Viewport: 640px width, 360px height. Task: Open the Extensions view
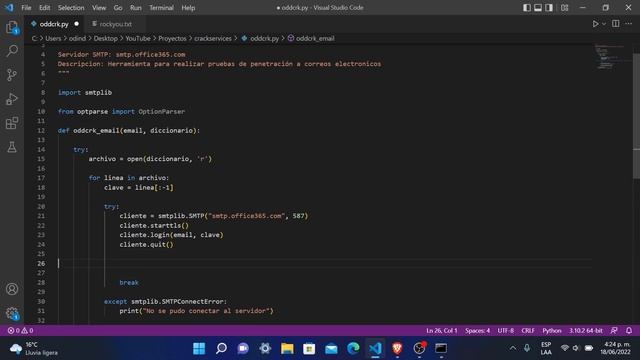coord(12,123)
